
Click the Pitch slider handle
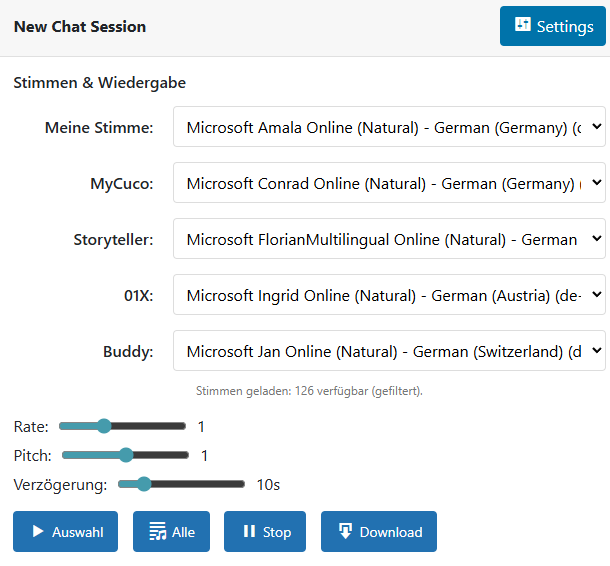(126, 455)
